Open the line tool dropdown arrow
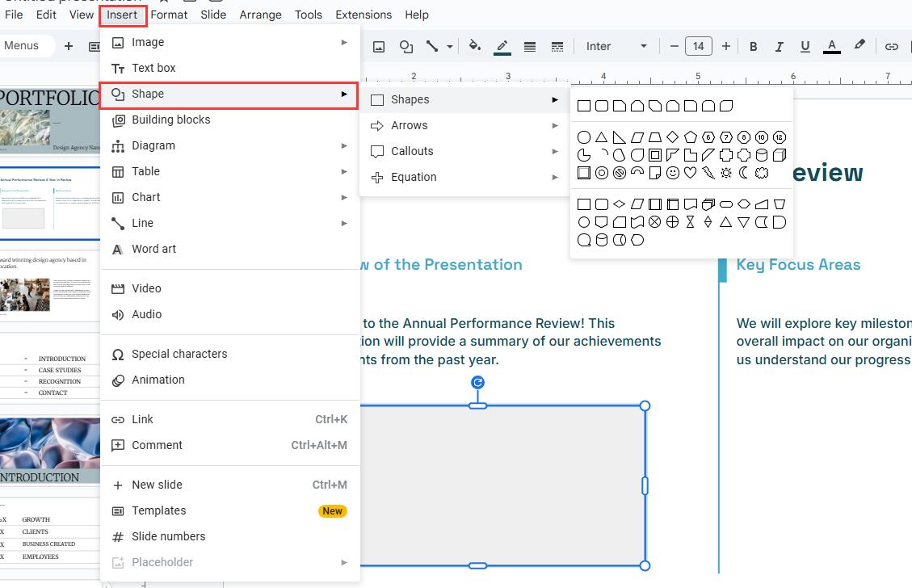This screenshot has height=588, width=912. point(450,47)
